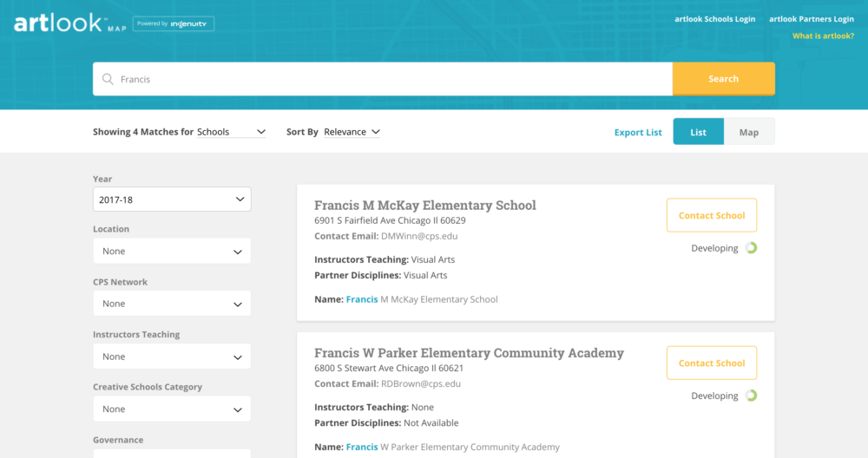This screenshot has height=458, width=868.
Task: Change the Schools match type dropdown
Action: (232, 132)
